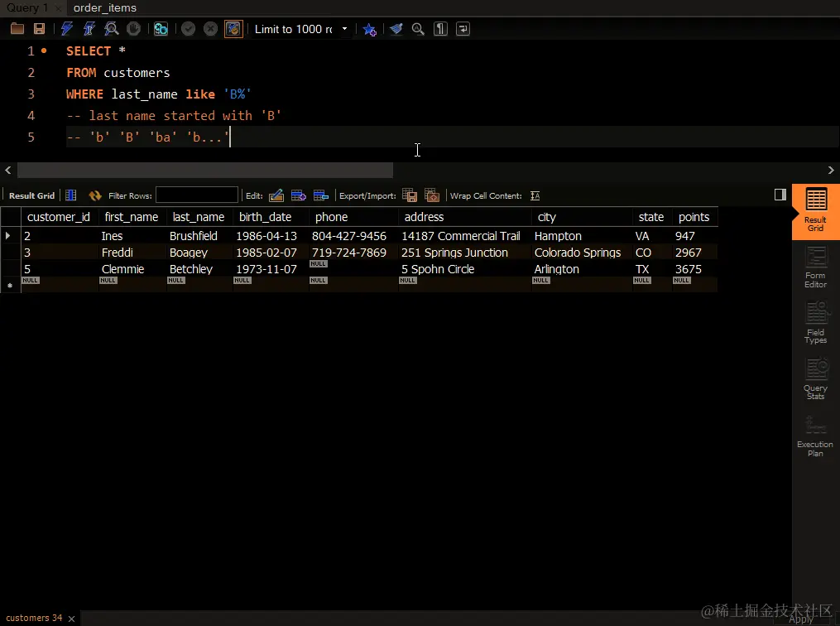The image size is (840, 626).
Task: Select the customers 34 result tab
Action: coord(34,618)
